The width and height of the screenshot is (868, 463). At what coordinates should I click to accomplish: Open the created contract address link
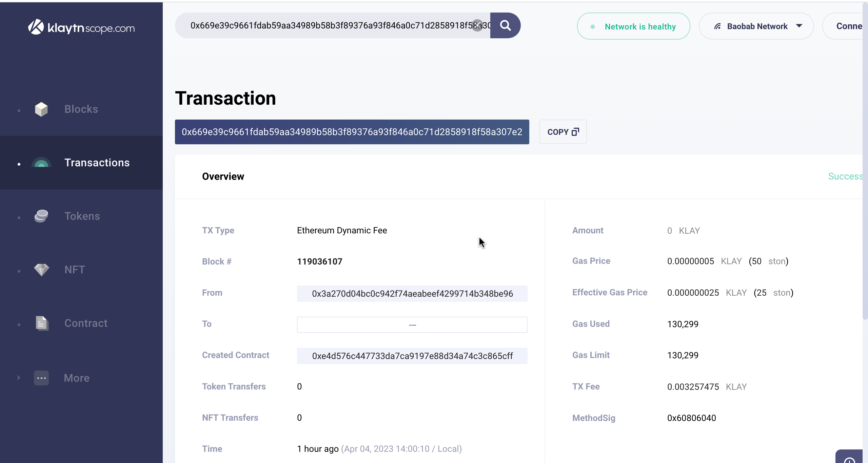412,356
